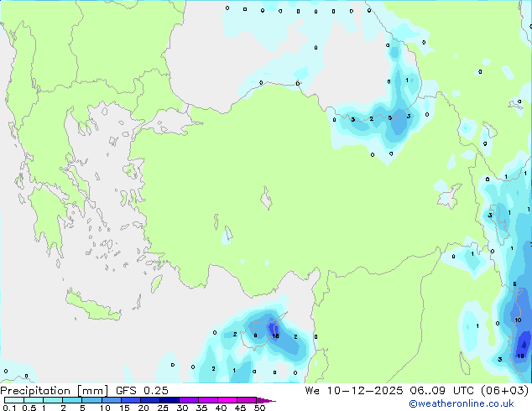Select the 35–40 mm violet swatch
532x411 pixels.
tap(208, 400)
